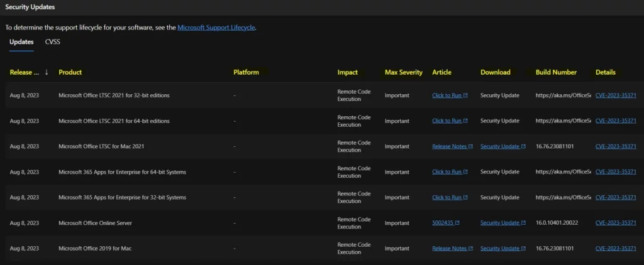Open CVE-2023-35371 for Office Online Server

click(x=616, y=223)
